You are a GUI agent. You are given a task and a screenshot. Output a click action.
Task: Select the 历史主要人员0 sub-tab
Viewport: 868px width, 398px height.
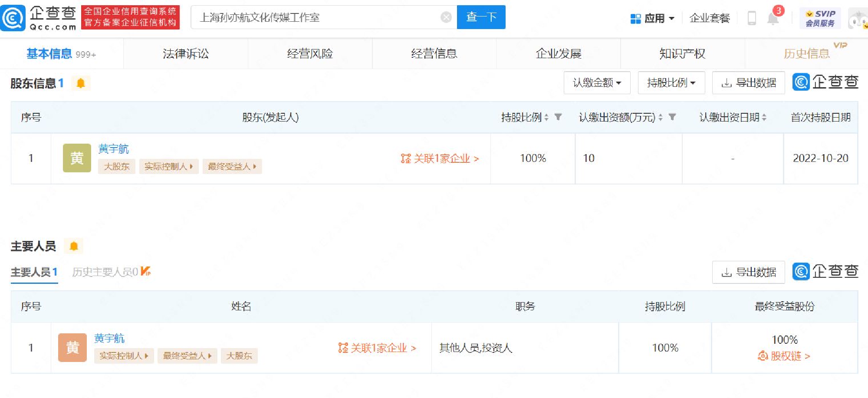(x=105, y=272)
